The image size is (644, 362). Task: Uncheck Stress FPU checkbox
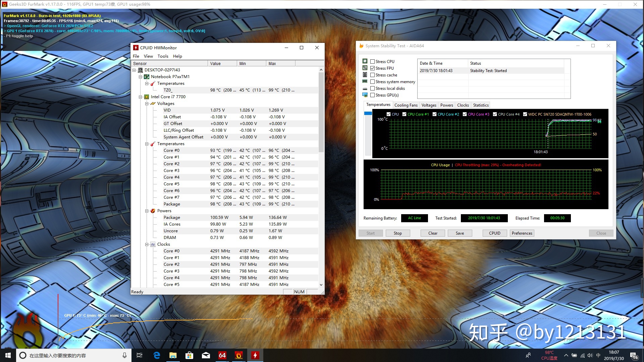tap(372, 68)
